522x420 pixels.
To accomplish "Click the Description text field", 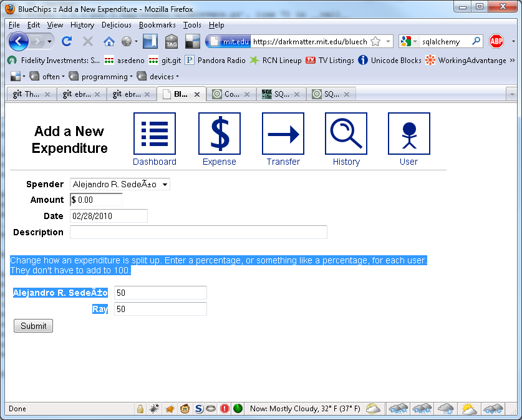I will (x=198, y=232).
